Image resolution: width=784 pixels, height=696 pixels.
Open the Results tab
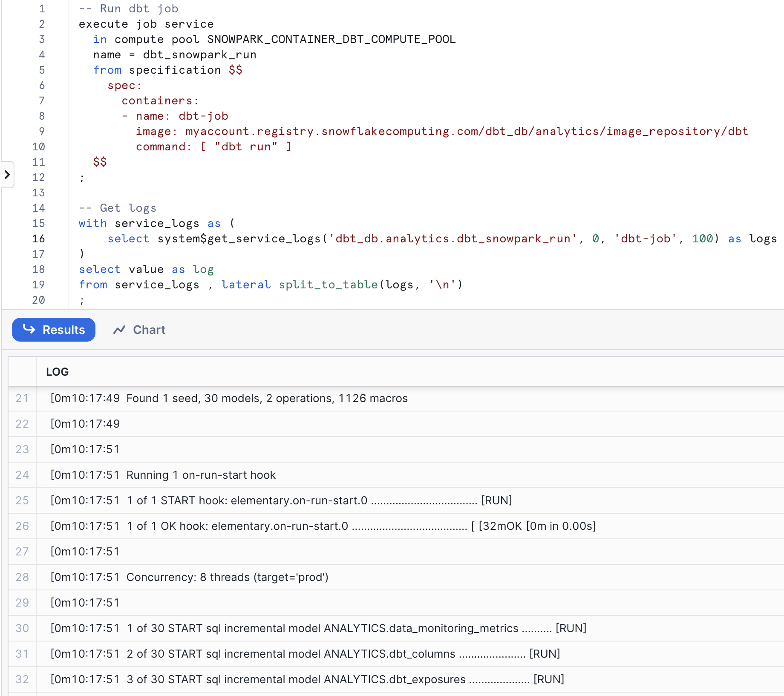pyautogui.click(x=54, y=330)
